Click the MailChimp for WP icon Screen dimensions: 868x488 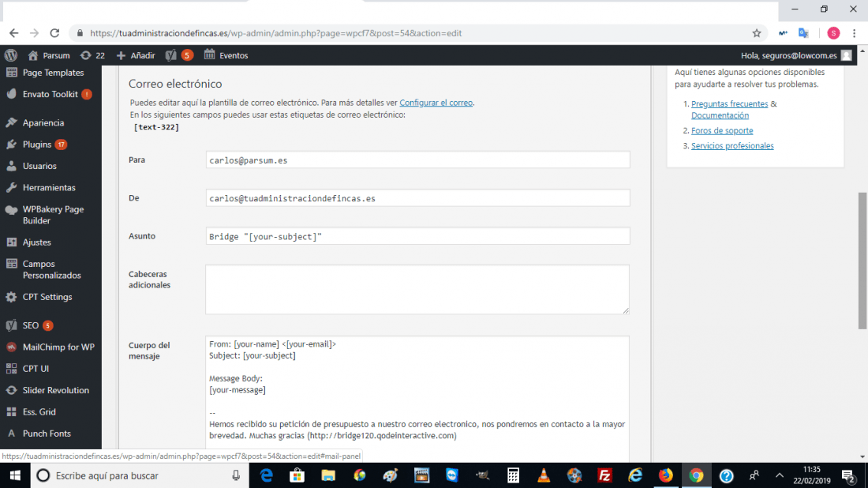click(x=11, y=347)
